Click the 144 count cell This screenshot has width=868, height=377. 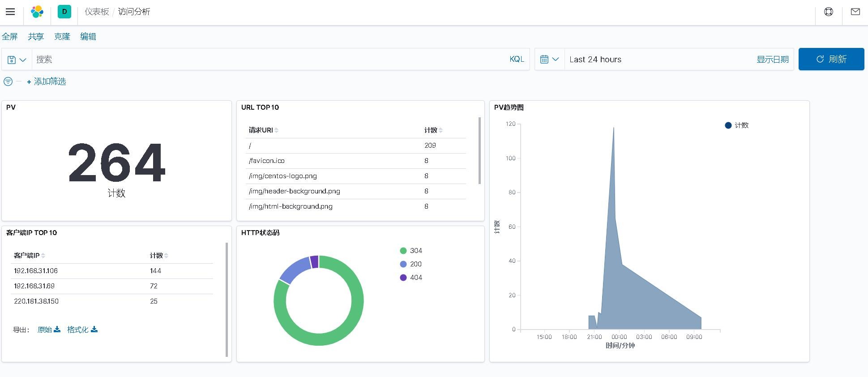tap(156, 271)
